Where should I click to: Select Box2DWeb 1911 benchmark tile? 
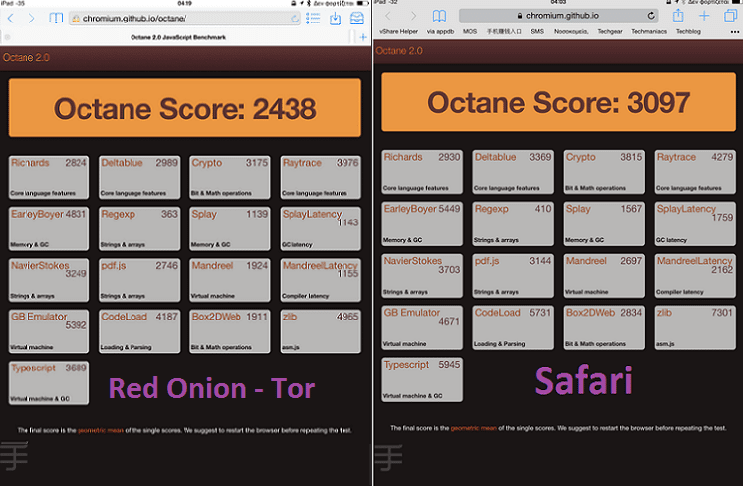[230, 331]
